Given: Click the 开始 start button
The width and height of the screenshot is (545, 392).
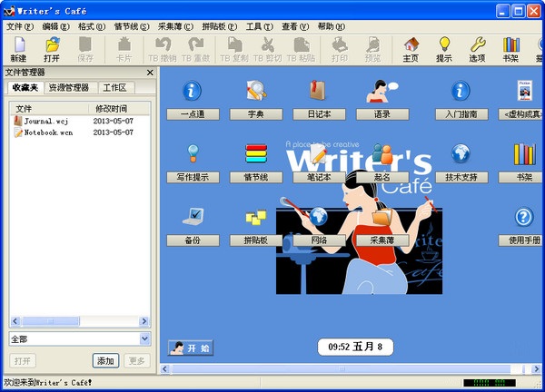Looking at the screenshot, I should [191, 348].
